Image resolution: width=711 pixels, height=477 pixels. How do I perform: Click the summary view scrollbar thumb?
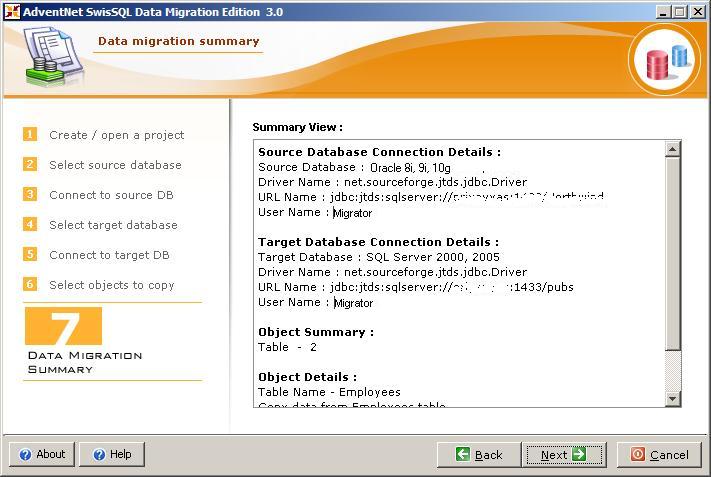click(x=672, y=253)
